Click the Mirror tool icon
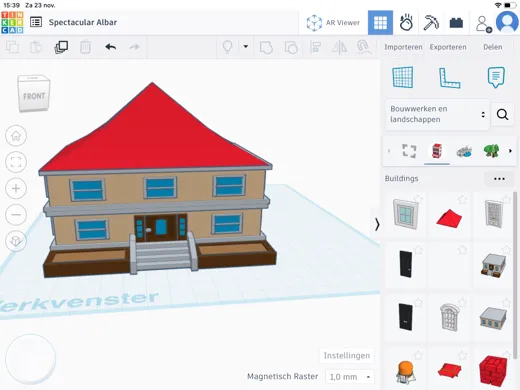520x390 pixels. [339, 47]
